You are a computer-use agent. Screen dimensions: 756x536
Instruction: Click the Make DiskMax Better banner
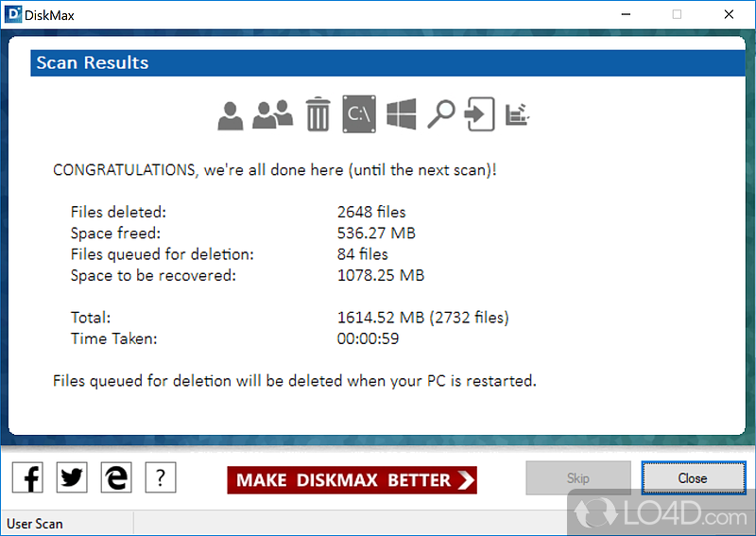point(352,480)
